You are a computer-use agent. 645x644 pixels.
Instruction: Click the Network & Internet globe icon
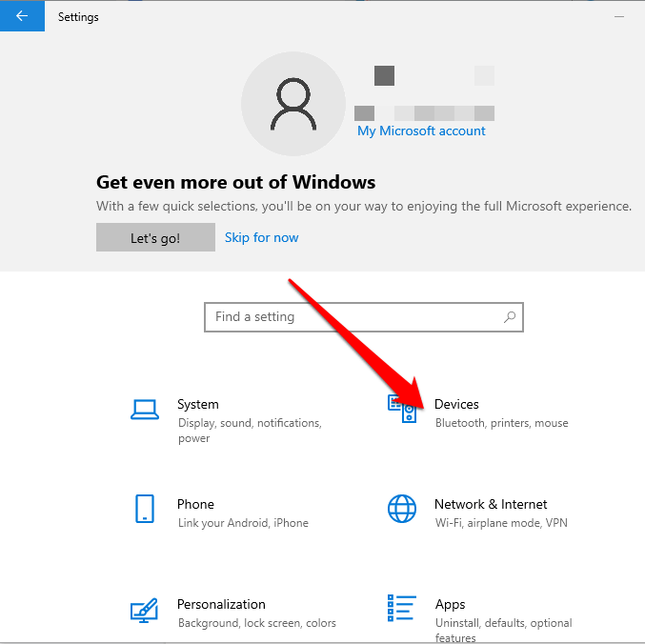pos(402,509)
